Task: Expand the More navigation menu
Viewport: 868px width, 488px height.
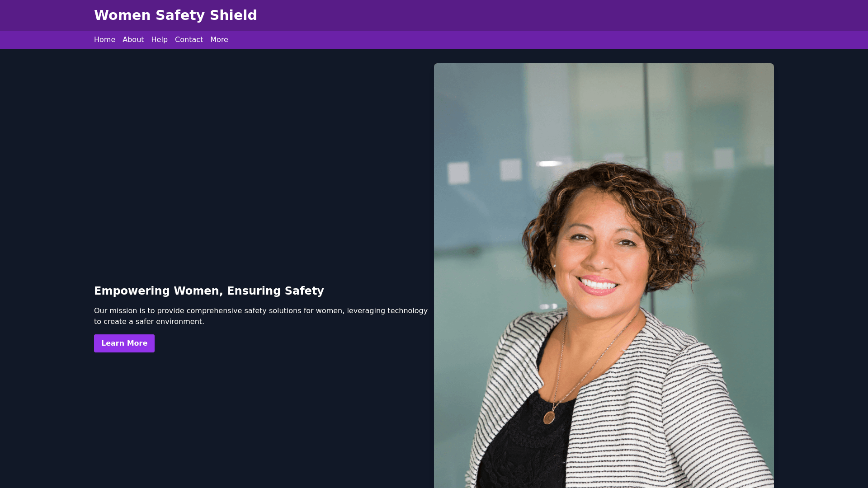Action: tap(219, 40)
